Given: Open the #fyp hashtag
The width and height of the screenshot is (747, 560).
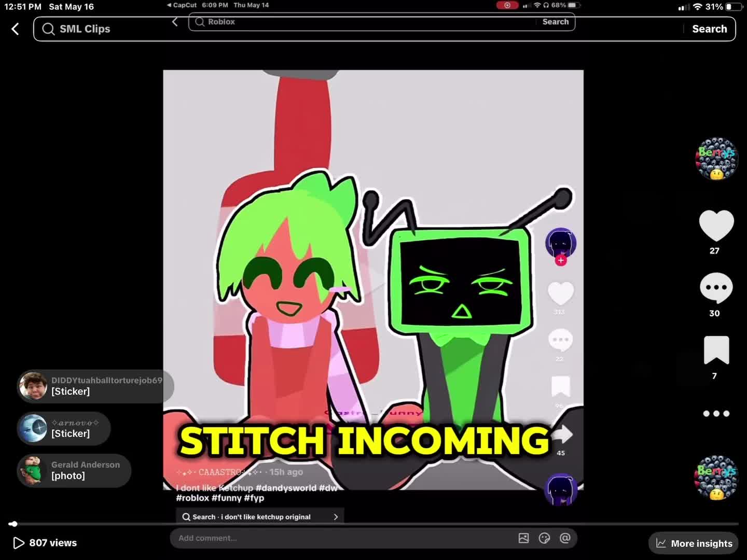Looking at the screenshot, I should 254,498.
